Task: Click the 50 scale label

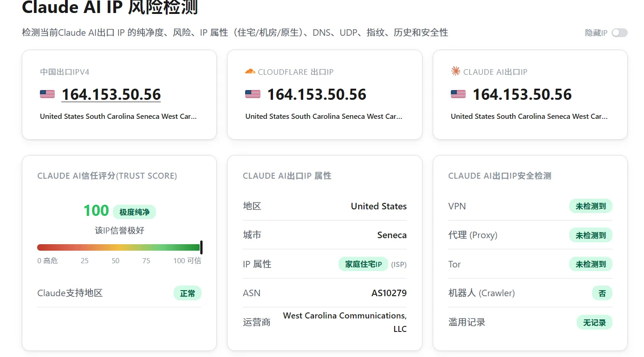Action: (x=116, y=261)
